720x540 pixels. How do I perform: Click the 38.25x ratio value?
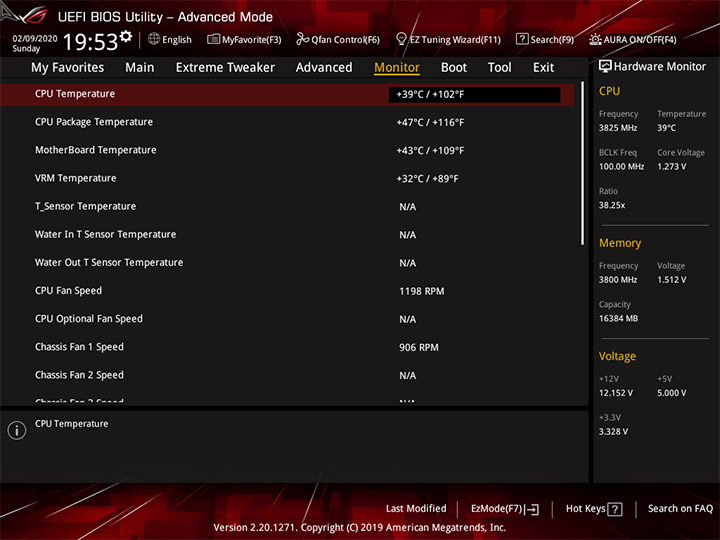612,205
